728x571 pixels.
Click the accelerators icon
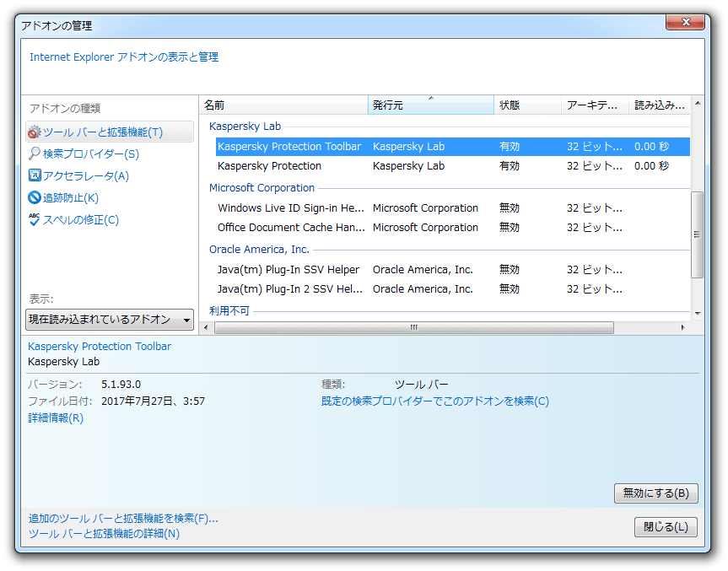pos(35,175)
